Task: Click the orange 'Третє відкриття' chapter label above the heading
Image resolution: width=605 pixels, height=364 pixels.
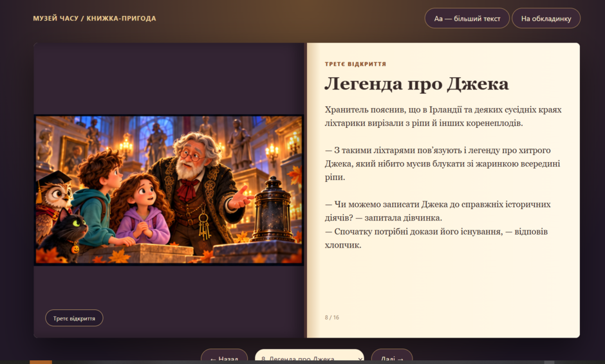Action: (355, 64)
